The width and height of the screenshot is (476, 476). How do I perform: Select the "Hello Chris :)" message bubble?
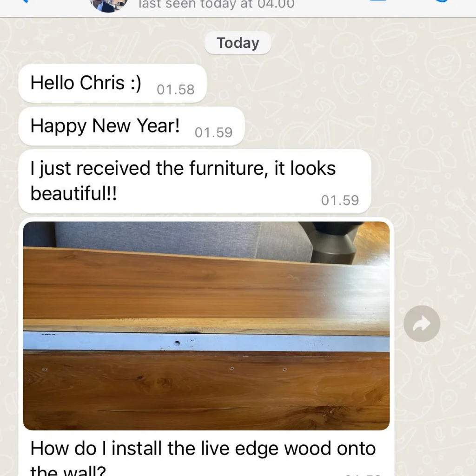(x=112, y=83)
